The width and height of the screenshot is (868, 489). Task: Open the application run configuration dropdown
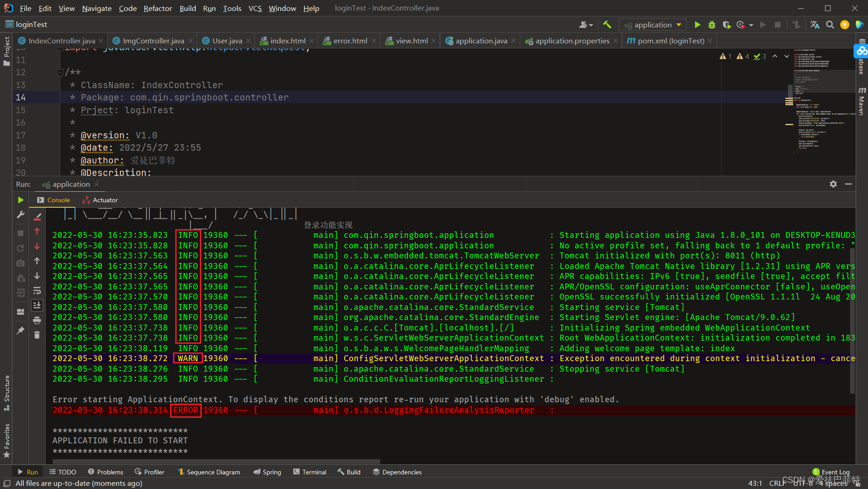click(x=653, y=25)
